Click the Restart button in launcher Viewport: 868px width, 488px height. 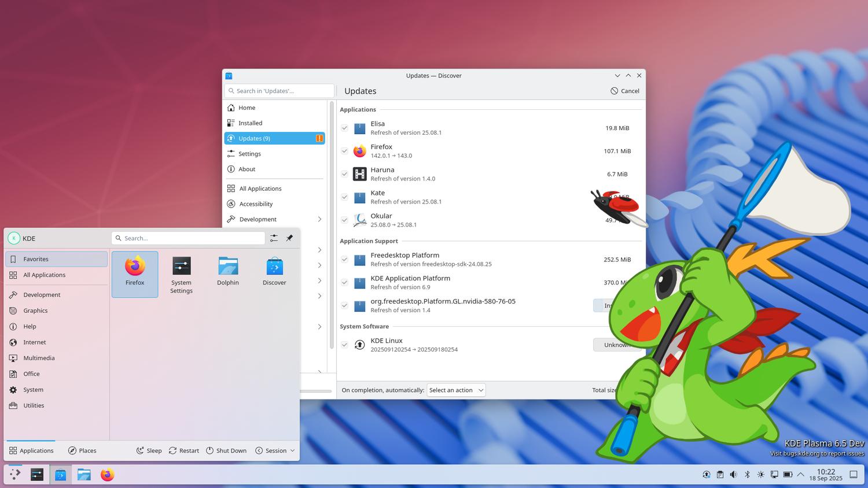pyautogui.click(x=183, y=450)
